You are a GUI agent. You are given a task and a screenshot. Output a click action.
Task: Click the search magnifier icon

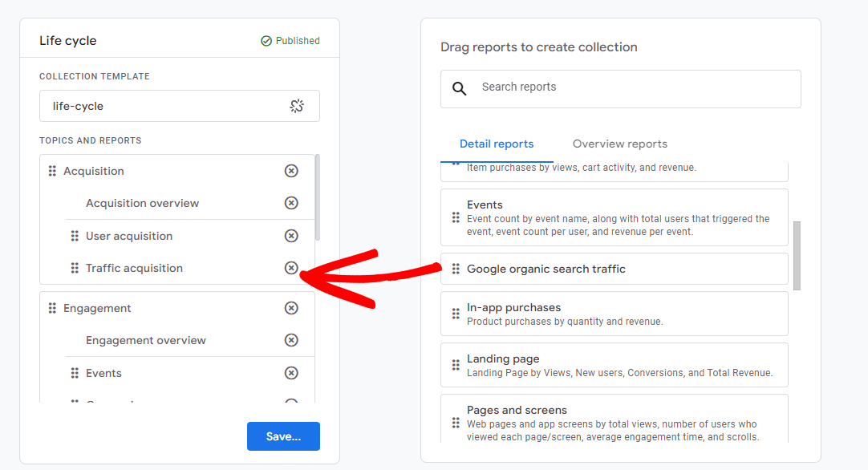point(459,88)
